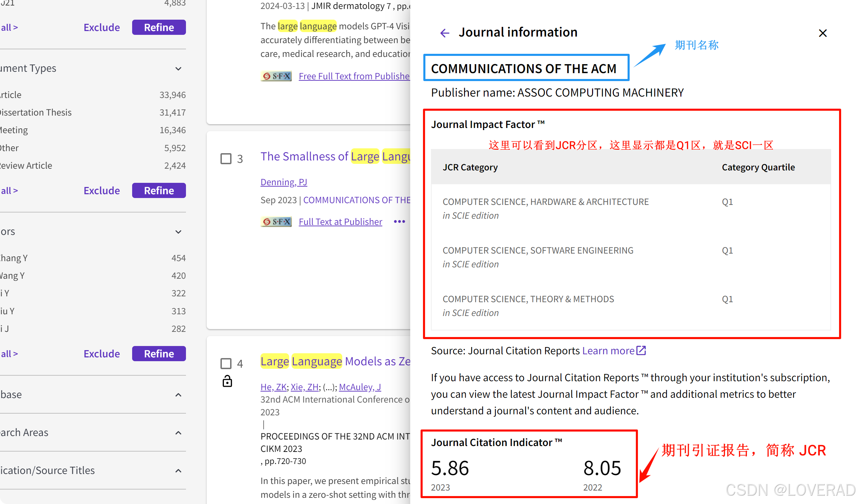Open author link Denning, PJ

tap(284, 182)
